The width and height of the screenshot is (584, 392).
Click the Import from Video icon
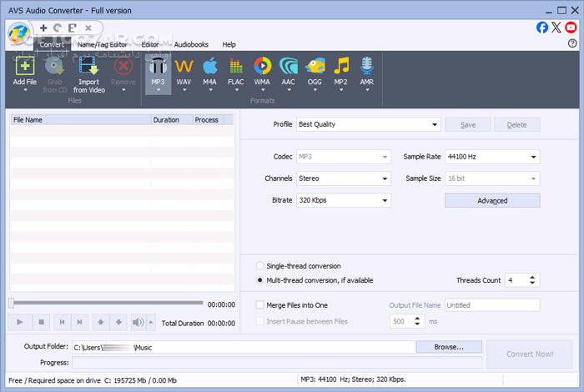coord(88,66)
